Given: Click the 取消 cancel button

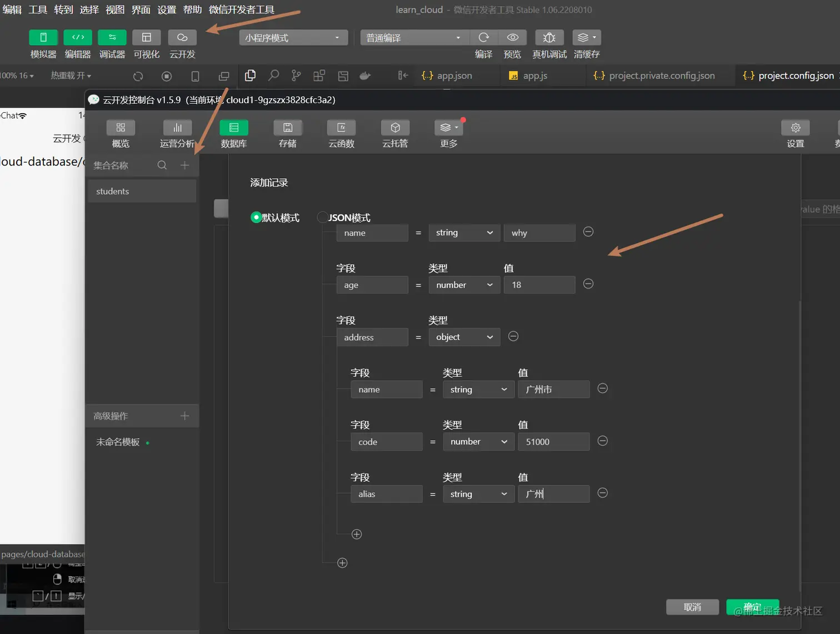Looking at the screenshot, I should (x=692, y=607).
